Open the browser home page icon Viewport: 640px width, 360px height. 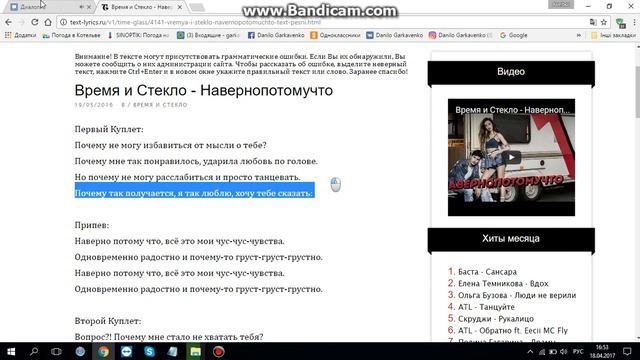click(48, 22)
